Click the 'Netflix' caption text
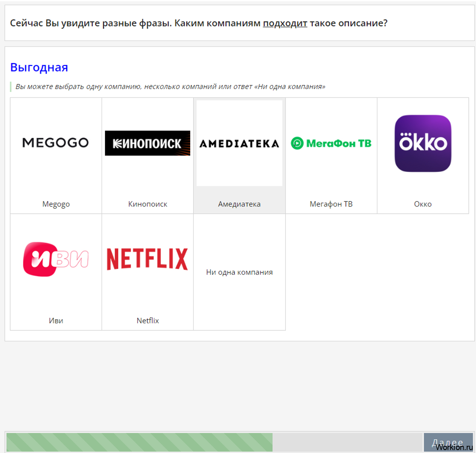Screen dimensions: 476x453 [148, 321]
